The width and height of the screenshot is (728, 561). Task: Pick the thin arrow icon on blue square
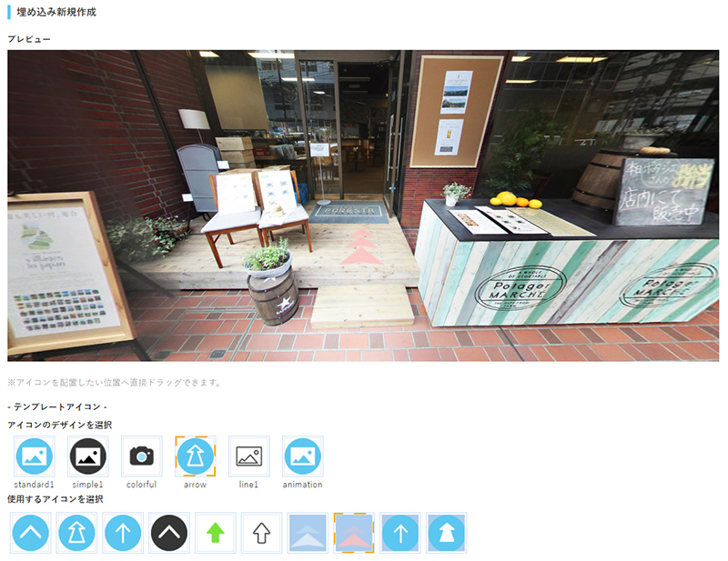pos(400,533)
